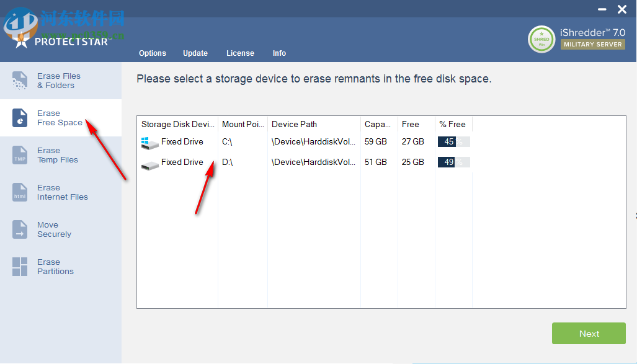Open the Options menu
The width and height of the screenshot is (637, 364).
[153, 53]
